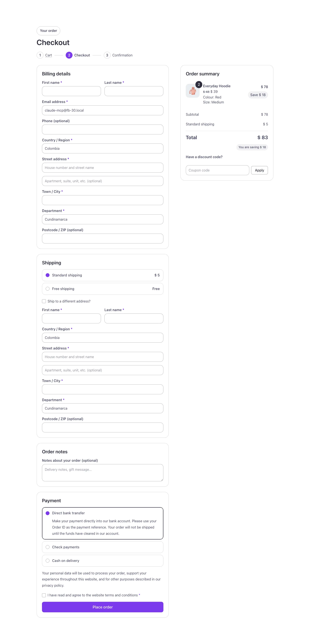Viewport: 310px width, 644px height.
Task: Focus shipping street address field
Action: pos(103,357)
